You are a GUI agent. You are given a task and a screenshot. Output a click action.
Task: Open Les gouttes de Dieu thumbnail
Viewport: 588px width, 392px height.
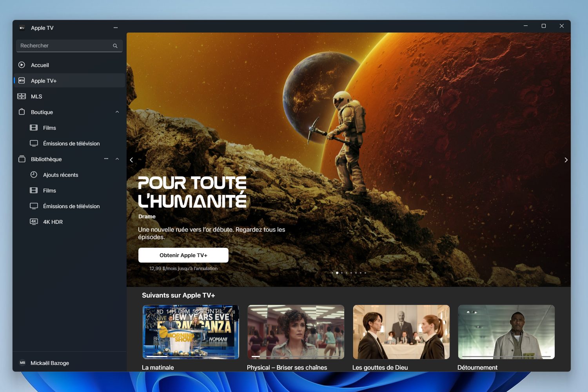[x=401, y=332]
